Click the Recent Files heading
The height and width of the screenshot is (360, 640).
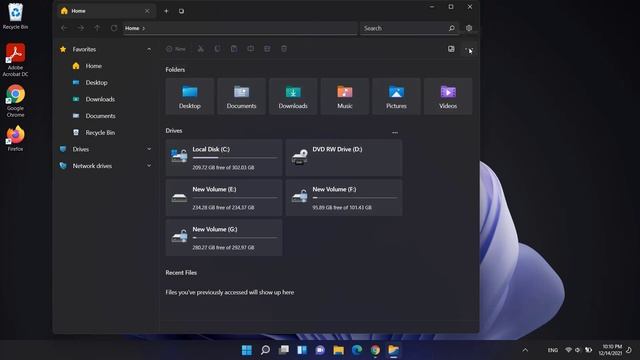tap(181, 273)
